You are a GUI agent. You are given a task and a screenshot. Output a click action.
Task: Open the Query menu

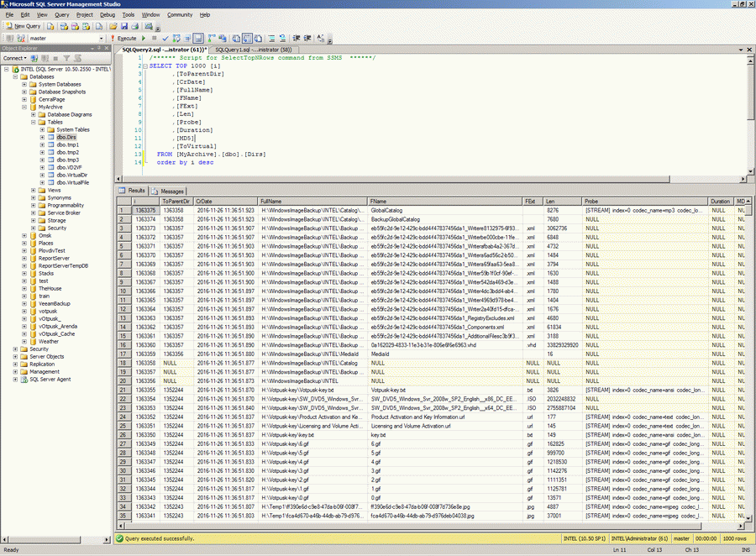pyautogui.click(x=61, y=15)
